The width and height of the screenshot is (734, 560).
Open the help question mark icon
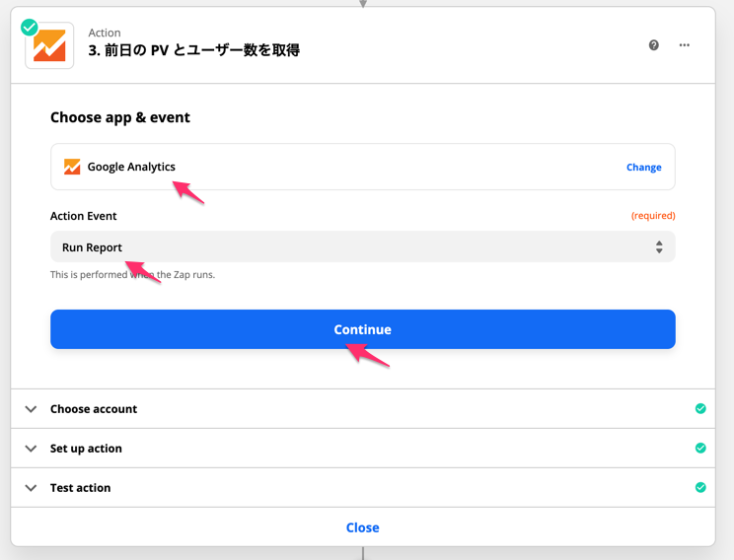pyautogui.click(x=654, y=45)
